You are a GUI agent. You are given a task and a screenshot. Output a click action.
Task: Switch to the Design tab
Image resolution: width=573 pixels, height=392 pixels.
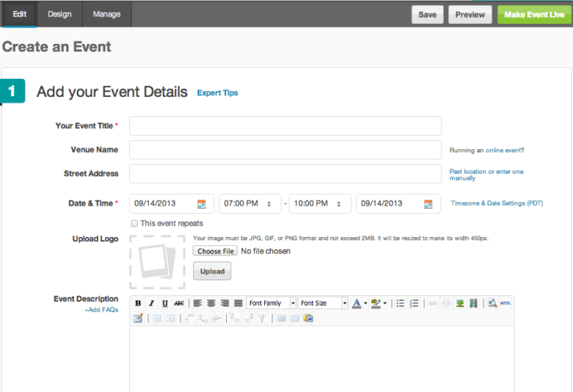(x=60, y=14)
